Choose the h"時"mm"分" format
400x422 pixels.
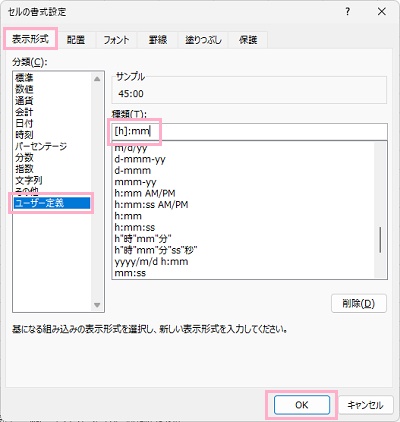pos(243,239)
